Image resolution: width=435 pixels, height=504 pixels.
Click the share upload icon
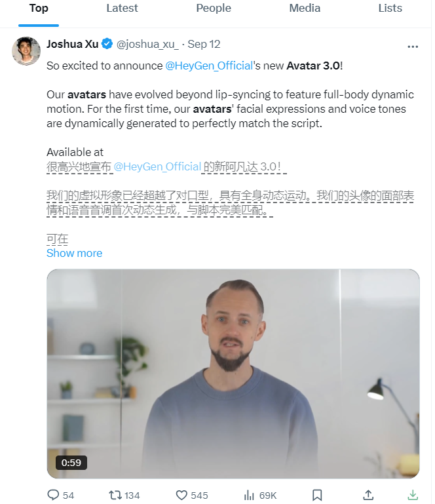tap(368, 495)
